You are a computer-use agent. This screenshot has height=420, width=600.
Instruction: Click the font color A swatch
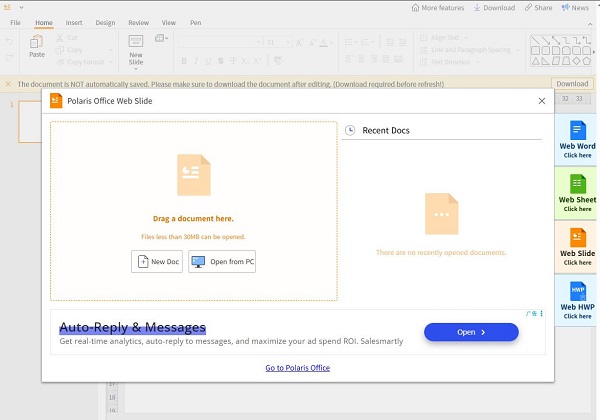[x=324, y=43]
